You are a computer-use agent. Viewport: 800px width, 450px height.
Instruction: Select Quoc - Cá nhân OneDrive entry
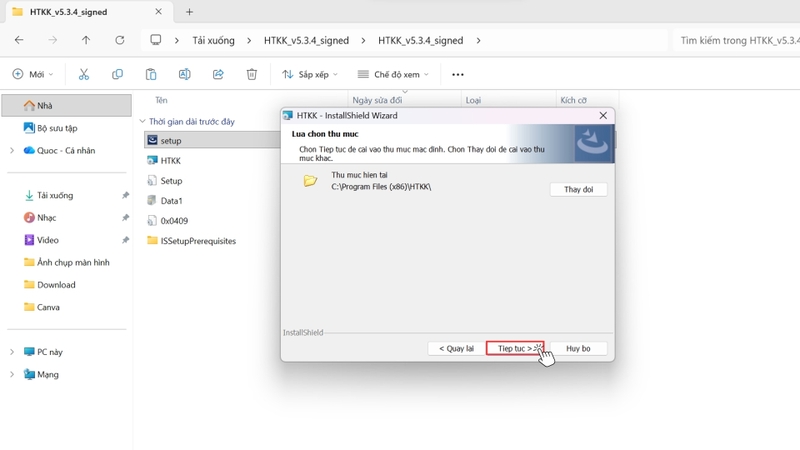coord(67,151)
